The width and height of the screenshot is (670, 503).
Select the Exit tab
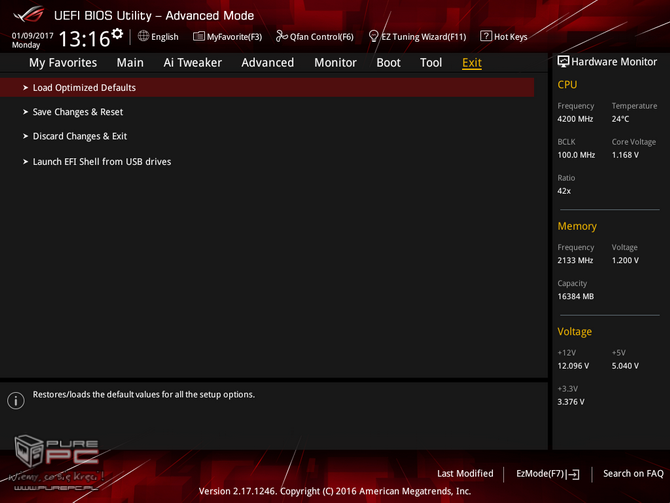[472, 63]
